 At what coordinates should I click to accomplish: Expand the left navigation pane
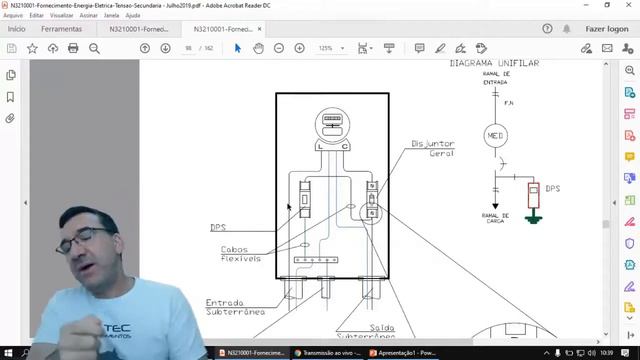tap(25, 203)
